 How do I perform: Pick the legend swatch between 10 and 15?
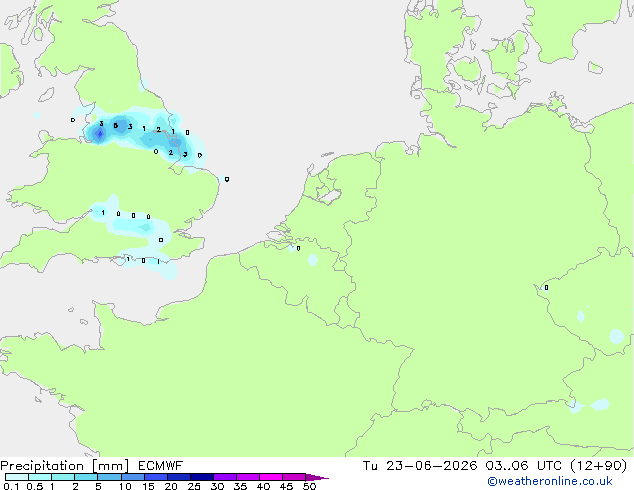point(132,477)
